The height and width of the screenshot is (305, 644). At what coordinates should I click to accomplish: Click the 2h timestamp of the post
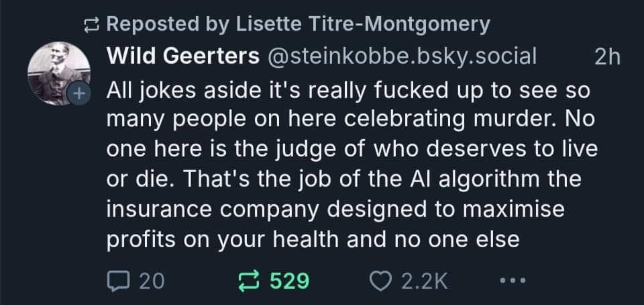[x=607, y=57]
